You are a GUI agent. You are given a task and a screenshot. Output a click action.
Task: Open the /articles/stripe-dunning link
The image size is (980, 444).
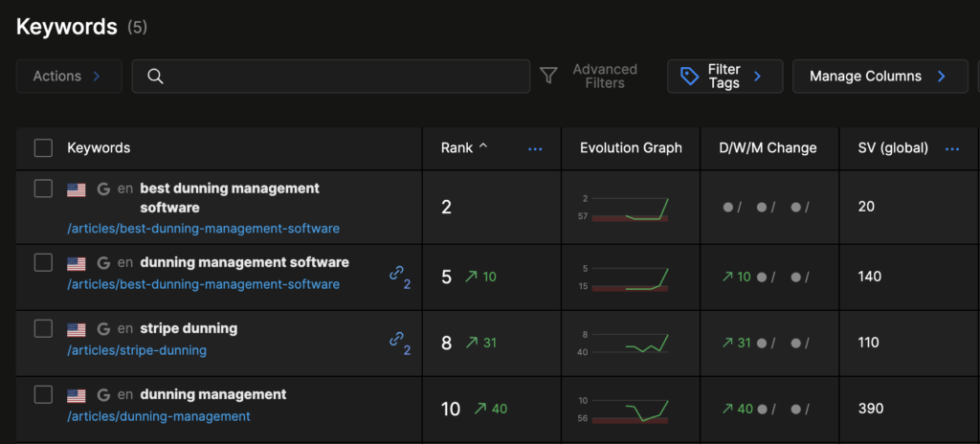pos(137,350)
